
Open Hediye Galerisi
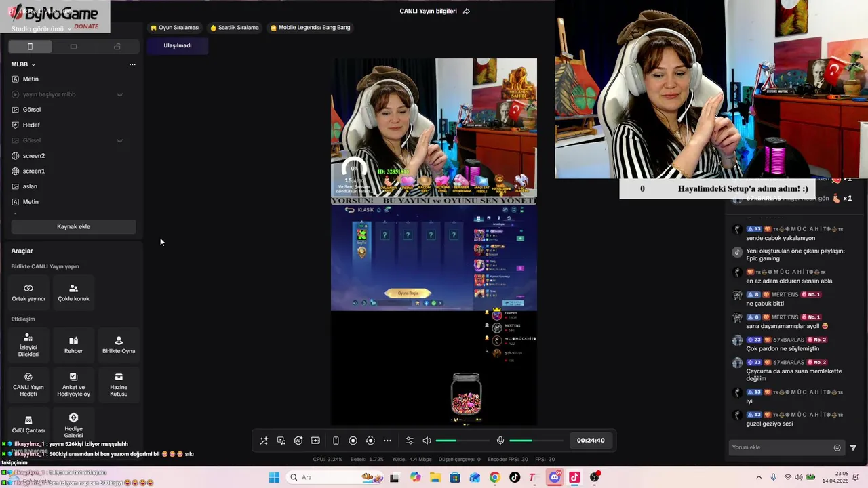click(73, 424)
